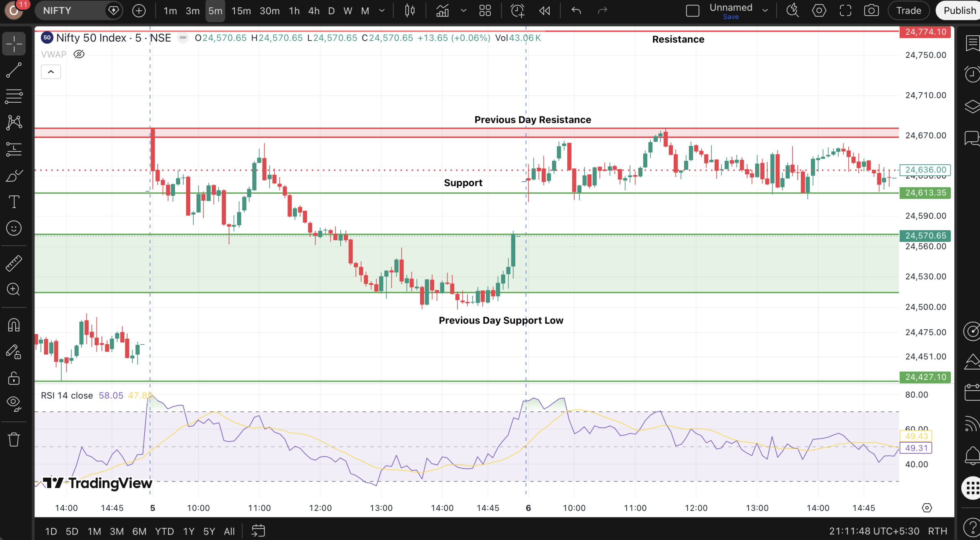The width and height of the screenshot is (980, 540).
Task: Click the Trade button
Action: click(909, 11)
